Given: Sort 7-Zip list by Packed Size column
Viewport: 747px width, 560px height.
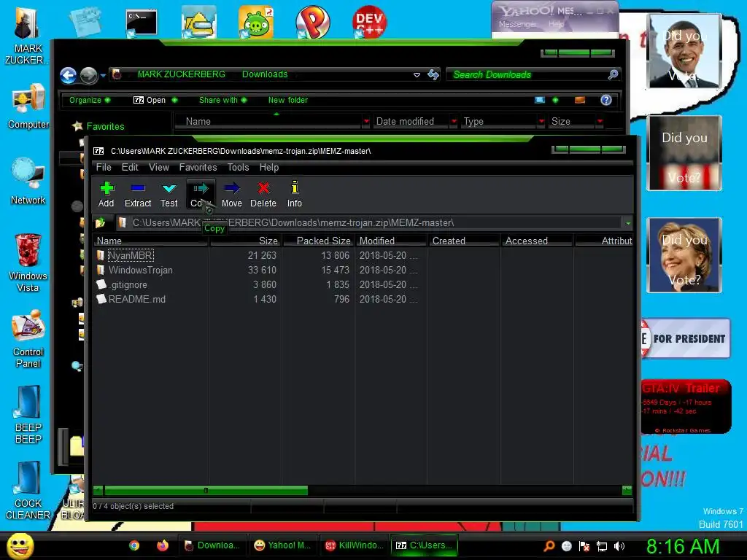Looking at the screenshot, I should point(318,241).
